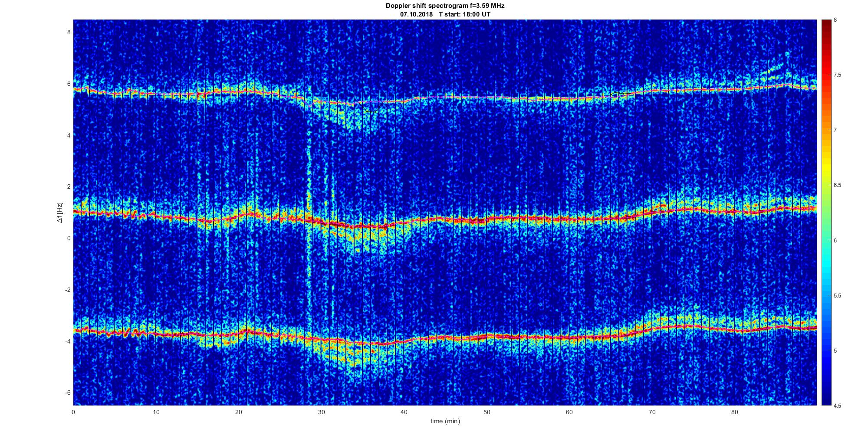
Task: Click the '-6' tick on the Δf axis
Action: [x=68, y=393]
